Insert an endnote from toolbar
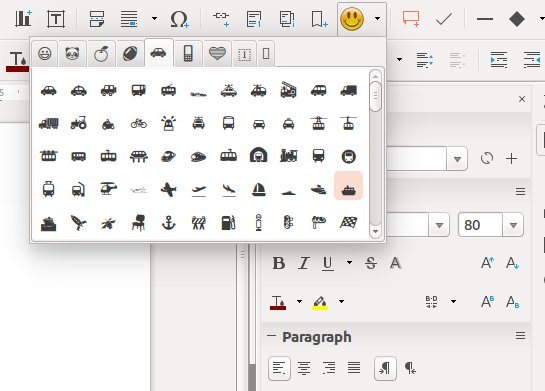This screenshot has width=545, height=391. 287,19
